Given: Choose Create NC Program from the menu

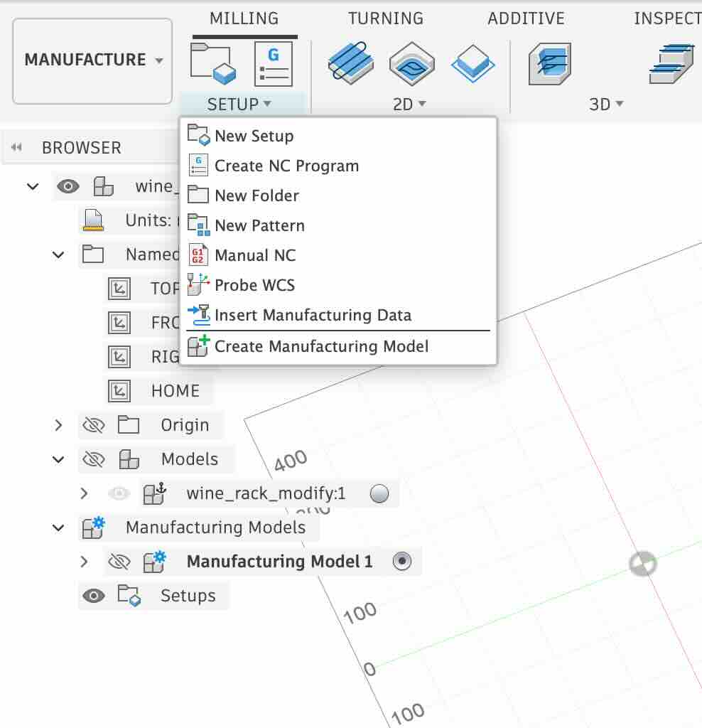Looking at the screenshot, I should point(337,166).
